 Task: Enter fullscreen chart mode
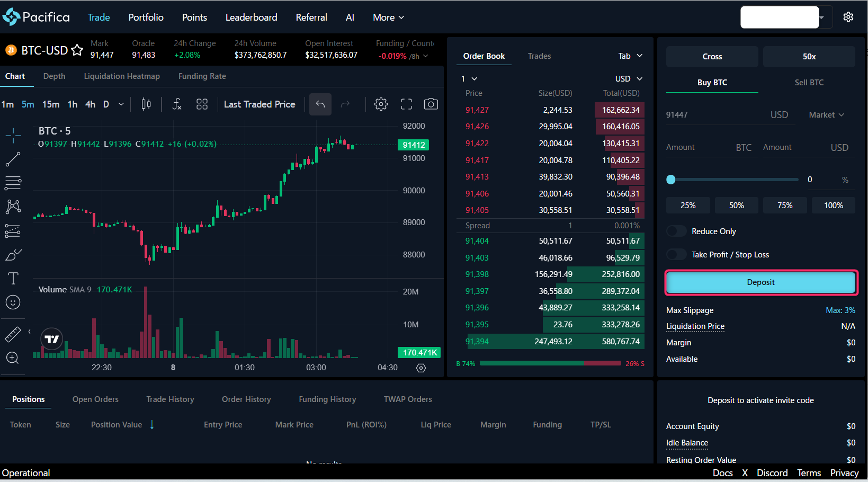coord(406,104)
